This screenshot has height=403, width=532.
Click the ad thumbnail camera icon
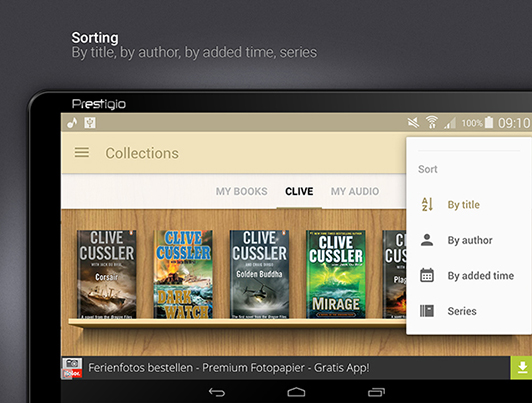[72, 368]
